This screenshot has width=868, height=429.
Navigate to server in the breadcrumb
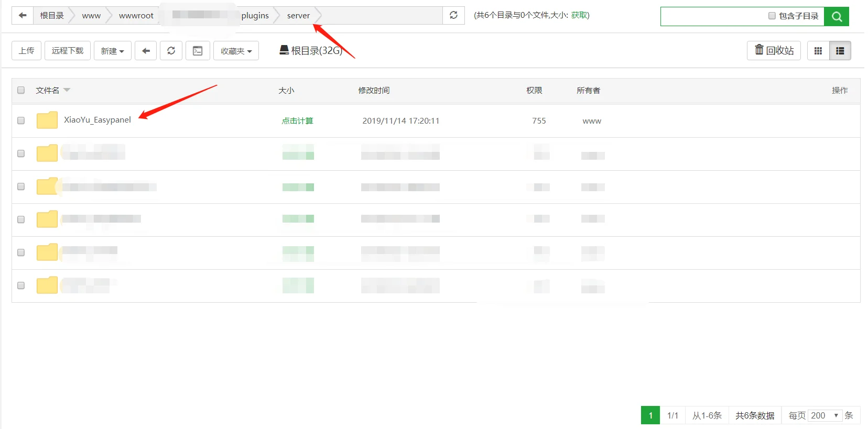coord(298,16)
